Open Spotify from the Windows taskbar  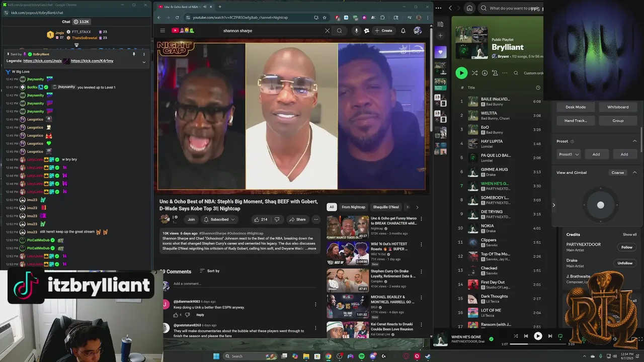(361, 356)
